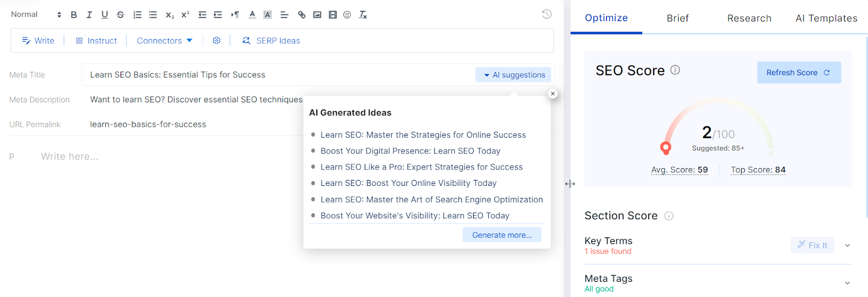Click Generate more ideas button
The height and width of the screenshot is (297, 868).
pyautogui.click(x=502, y=235)
